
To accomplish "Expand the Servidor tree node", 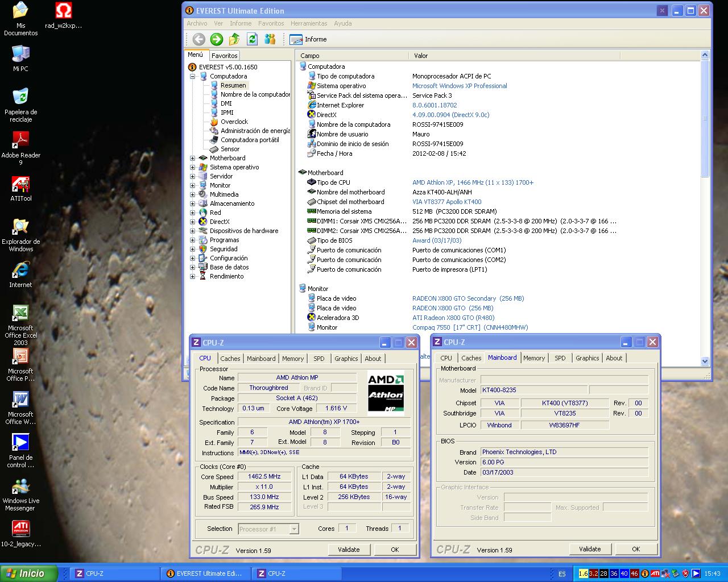I will pyautogui.click(x=192, y=176).
